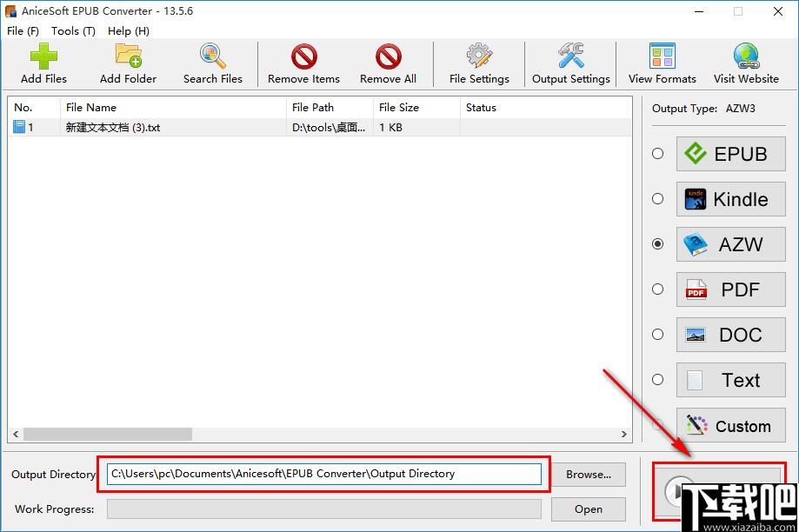The height and width of the screenshot is (532, 799).
Task: Select the Kindle radio button
Action: point(658,199)
